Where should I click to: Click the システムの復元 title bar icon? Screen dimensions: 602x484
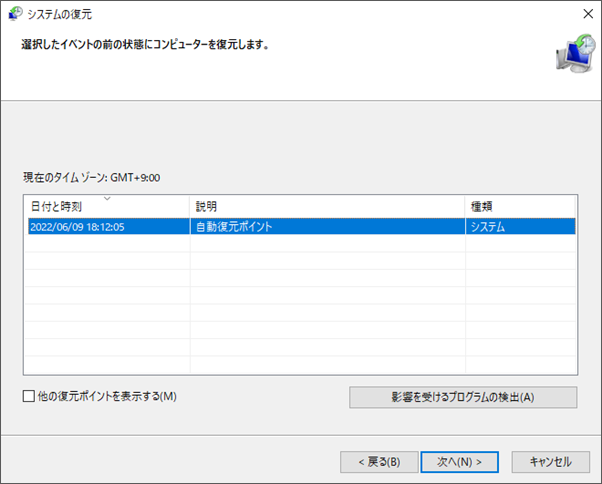click(15, 13)
